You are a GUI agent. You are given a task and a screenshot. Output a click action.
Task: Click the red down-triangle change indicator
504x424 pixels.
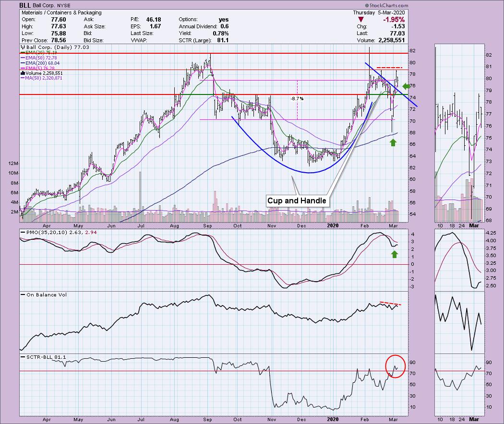(x=361, y=20)
